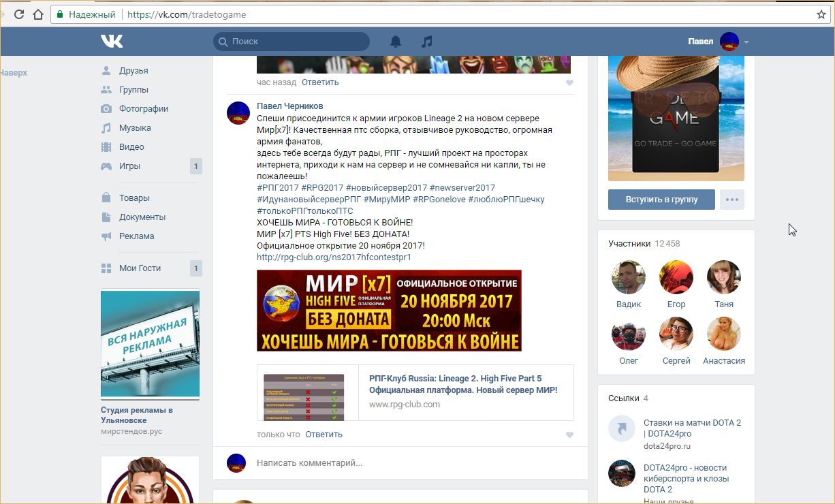
Task: Click the Друзья person icon
Action: 106,71
